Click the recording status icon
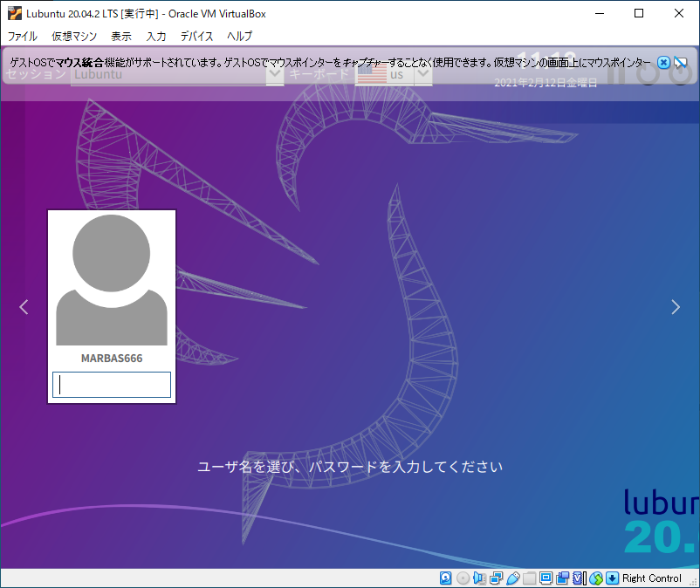The height and width of the screenshot is (588, 700). point(562,578)
